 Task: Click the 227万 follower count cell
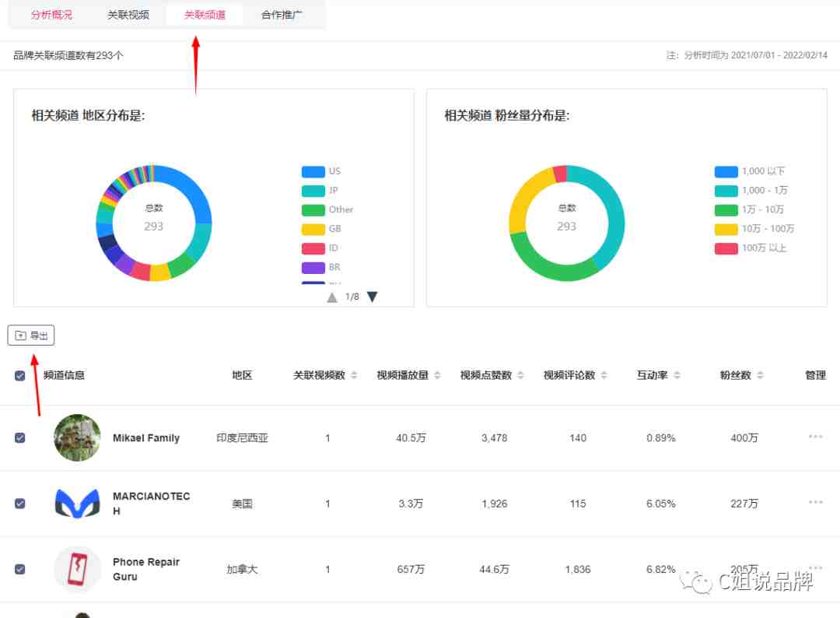click(x=744, y=504)
